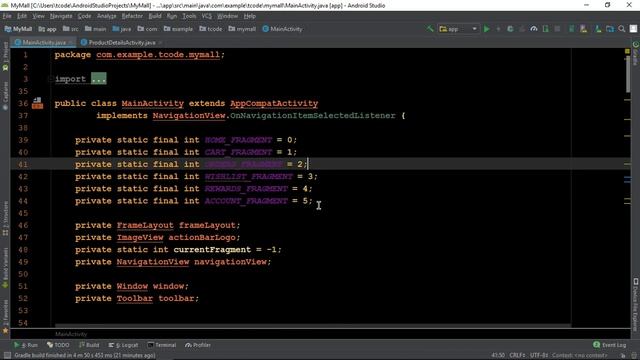
Task: Run the app with the green play button
Action: tap(487, 29)
